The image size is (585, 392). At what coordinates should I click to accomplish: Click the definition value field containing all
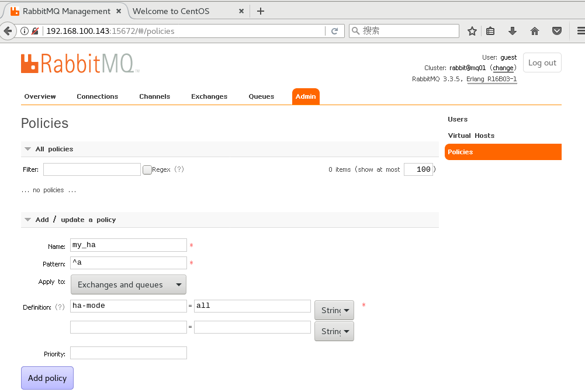pos(252,306)
